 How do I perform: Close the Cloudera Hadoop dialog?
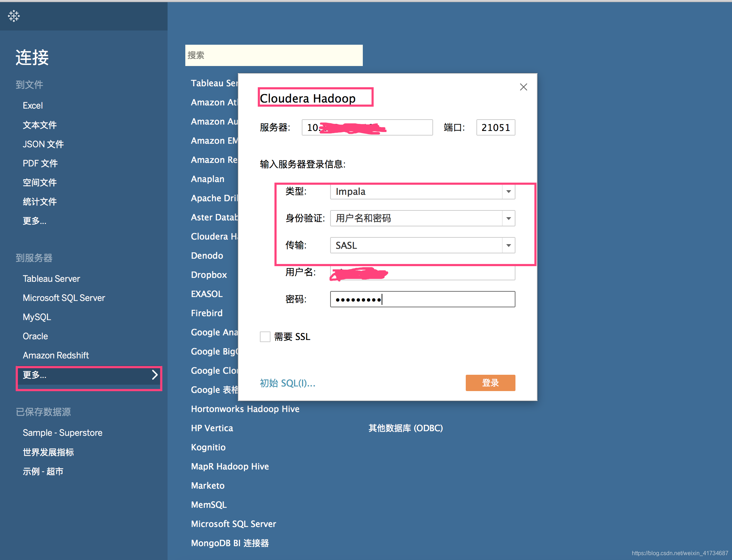[x=523, y=87]
